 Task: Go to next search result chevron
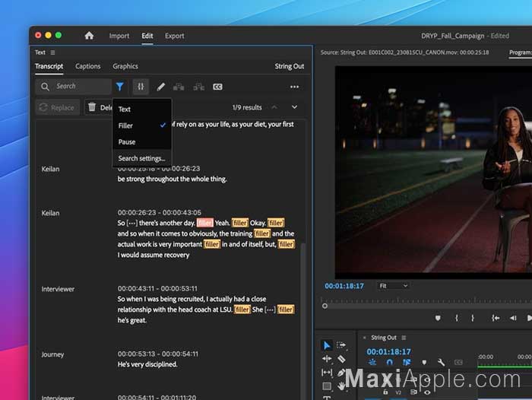[x=295, y=107]
